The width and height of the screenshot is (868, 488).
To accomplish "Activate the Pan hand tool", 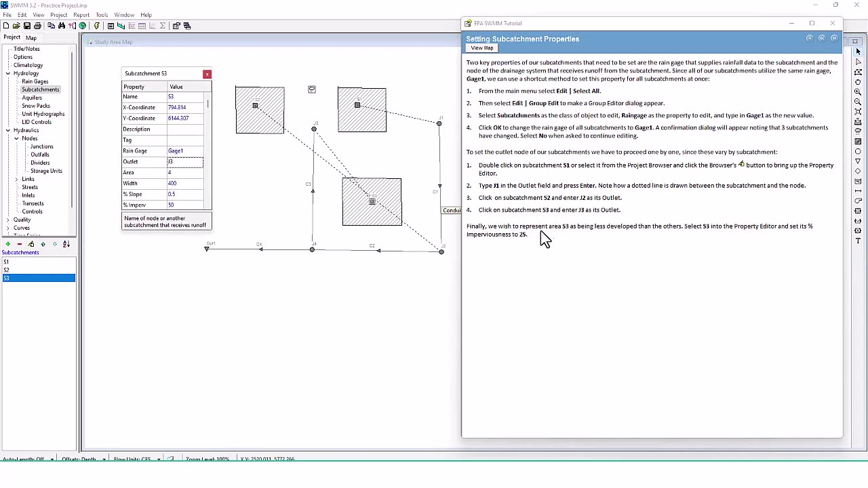I will (x=858, y=81).
